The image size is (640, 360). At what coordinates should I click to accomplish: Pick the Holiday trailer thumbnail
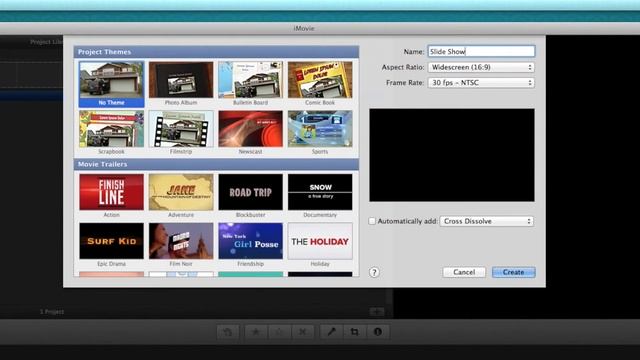click(320, 241)
